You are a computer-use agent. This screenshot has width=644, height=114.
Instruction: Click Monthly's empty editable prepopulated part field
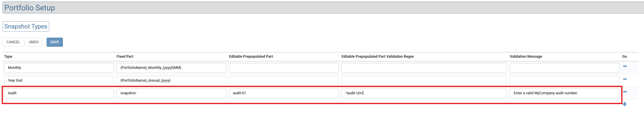point(283,68)
